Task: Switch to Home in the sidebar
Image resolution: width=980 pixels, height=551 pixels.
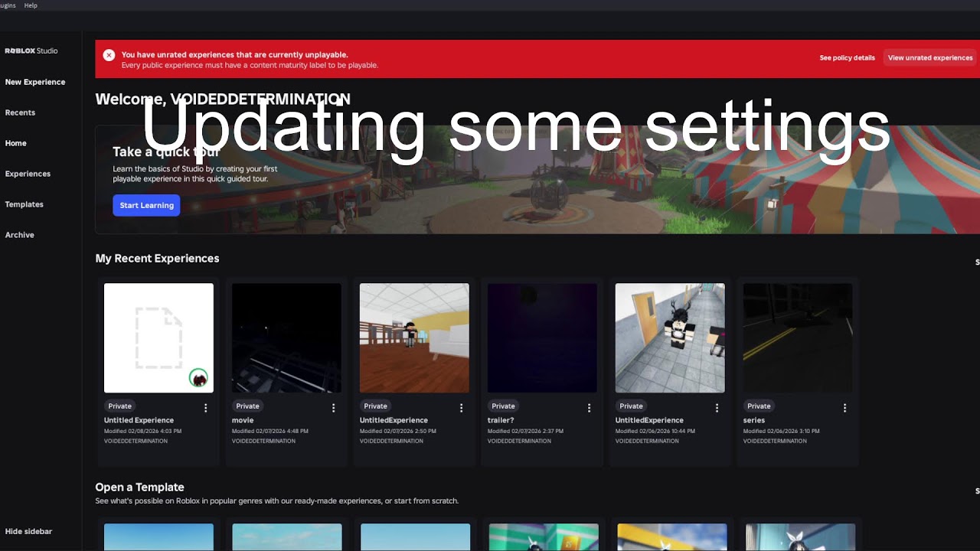Action: tap(15, 143)
